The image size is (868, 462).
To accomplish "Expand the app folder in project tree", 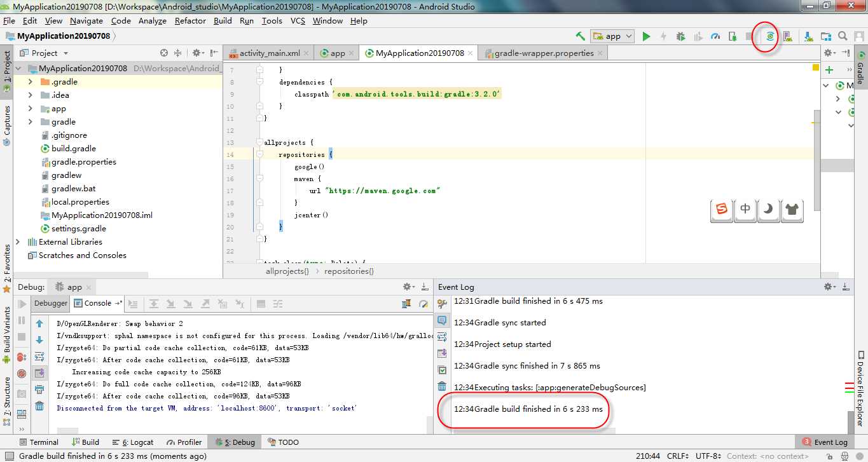I will point(30,109).
